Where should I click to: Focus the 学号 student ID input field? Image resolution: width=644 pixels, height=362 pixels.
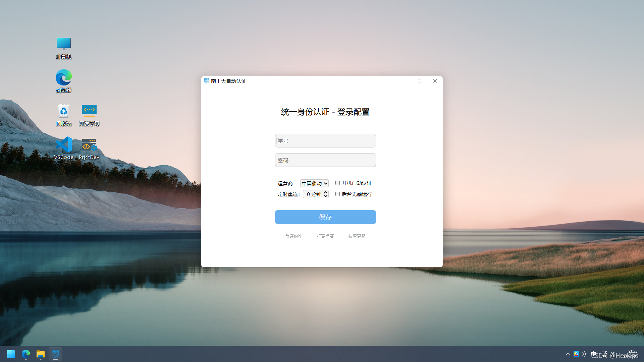point(325,141)
